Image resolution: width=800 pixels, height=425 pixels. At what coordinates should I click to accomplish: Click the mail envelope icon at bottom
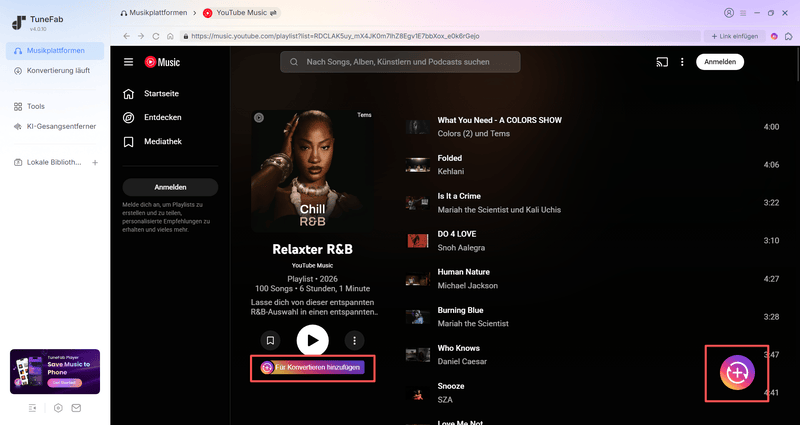(76, 408)
